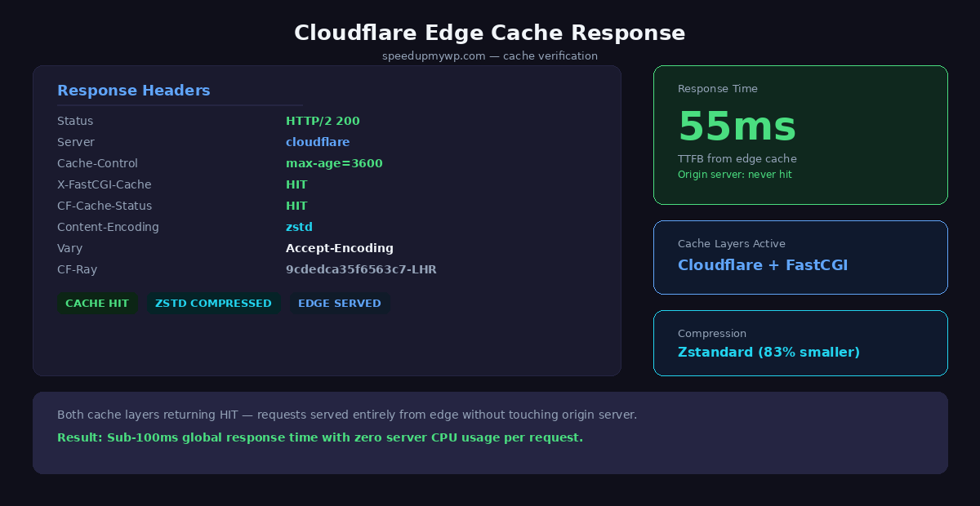Click the CACHE HIT badge
The width and height of the screenshot is (980, 506).
[97, 303]
